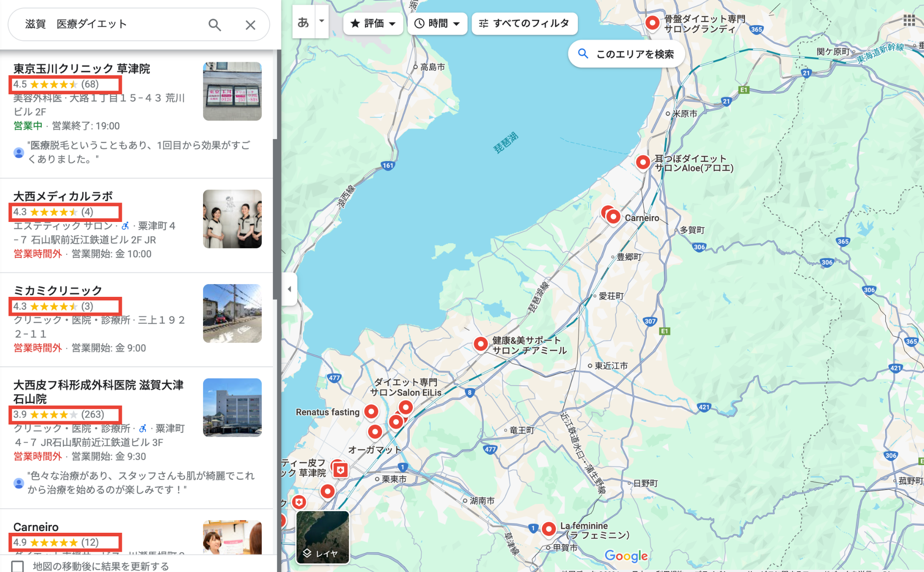Click map pin for 健康&美サポートサロン チアミール

click(x=481, y=344)
